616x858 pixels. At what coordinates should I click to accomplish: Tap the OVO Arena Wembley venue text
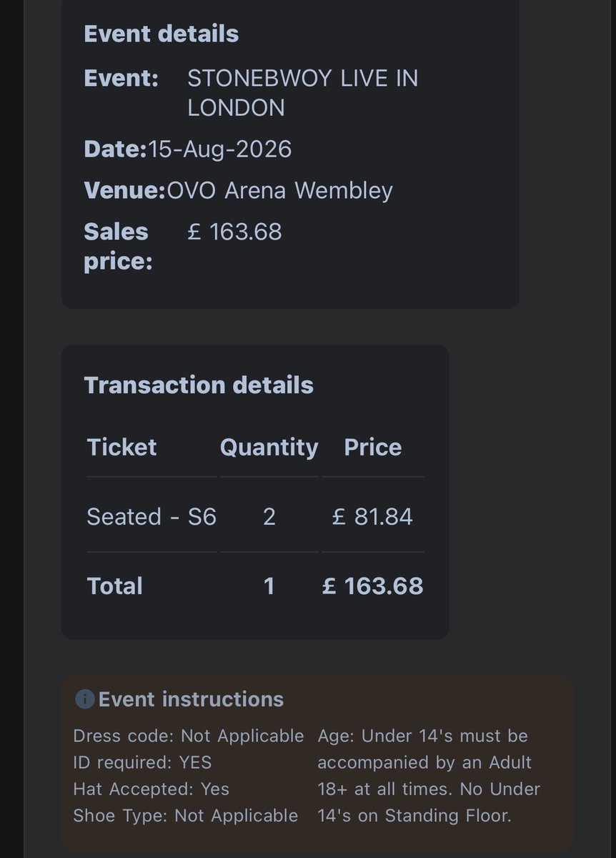pyautogui.click(x=279, y=191)
